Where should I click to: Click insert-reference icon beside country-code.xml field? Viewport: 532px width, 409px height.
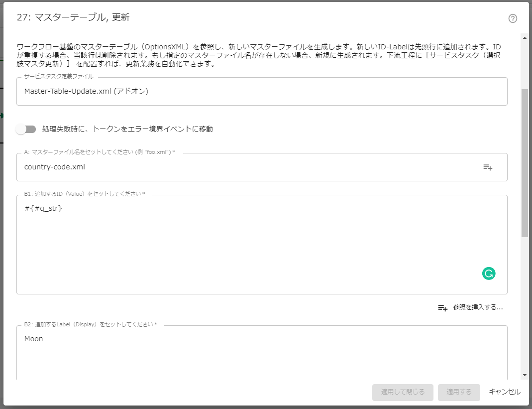488,167
